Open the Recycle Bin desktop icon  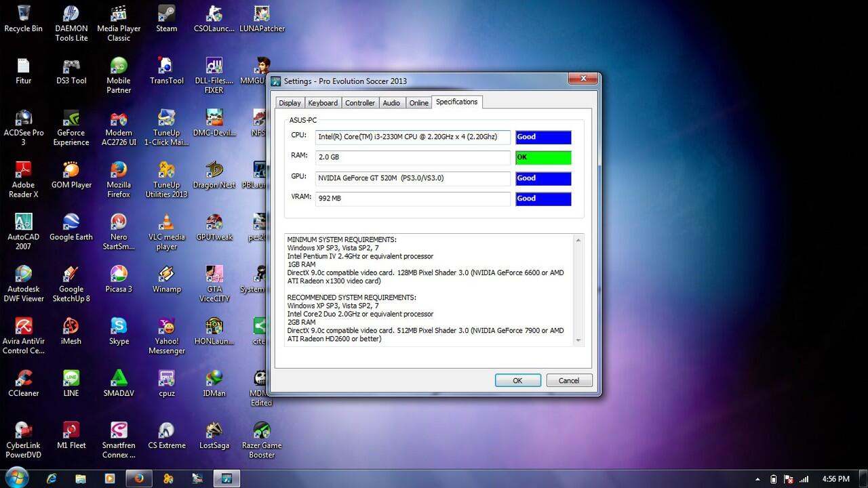[24, 19]
